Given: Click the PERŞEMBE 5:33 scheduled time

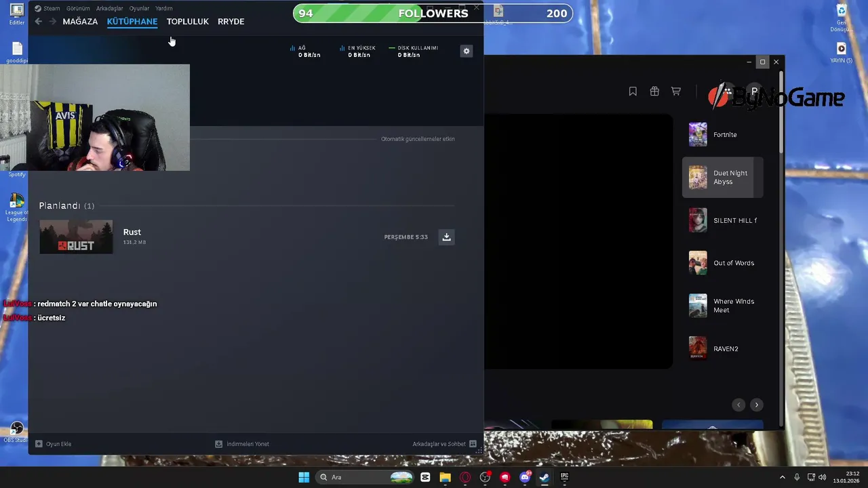Looking at the screenshot, I should pos(406,237).
